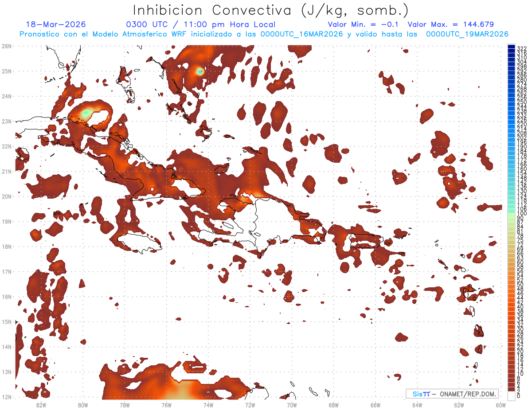
Task: Click the 62W longitude label
Action: pyautogui.click(x=459, y=405)
